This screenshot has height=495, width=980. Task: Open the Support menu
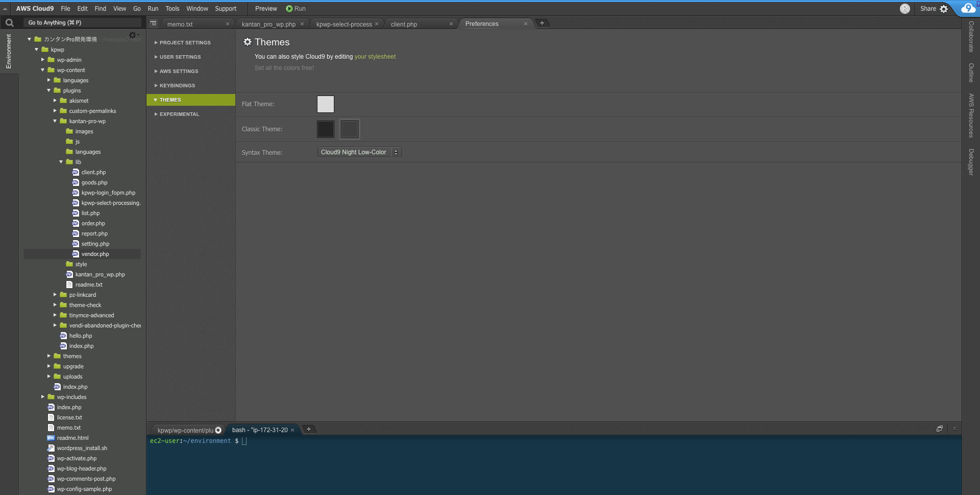coord(226,9)
